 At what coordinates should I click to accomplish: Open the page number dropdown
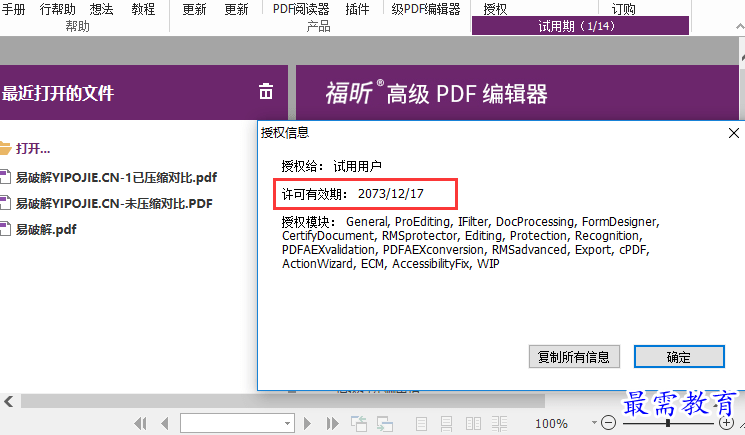pyautogui.click(x=287, y=423)
